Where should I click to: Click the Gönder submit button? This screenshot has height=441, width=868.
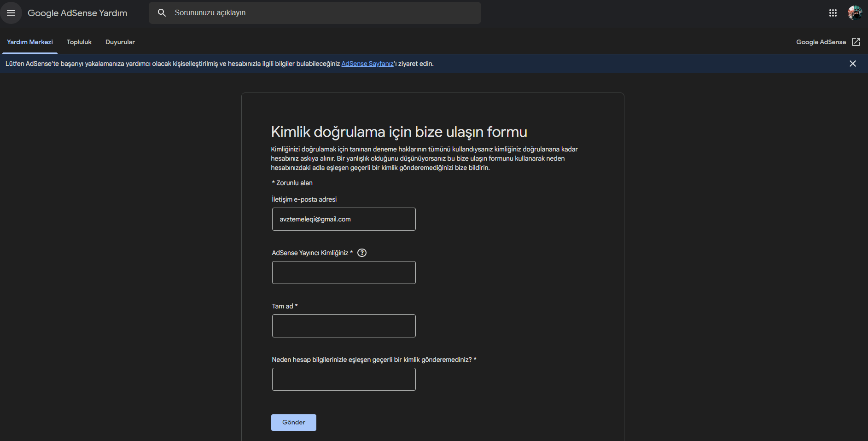294,423
